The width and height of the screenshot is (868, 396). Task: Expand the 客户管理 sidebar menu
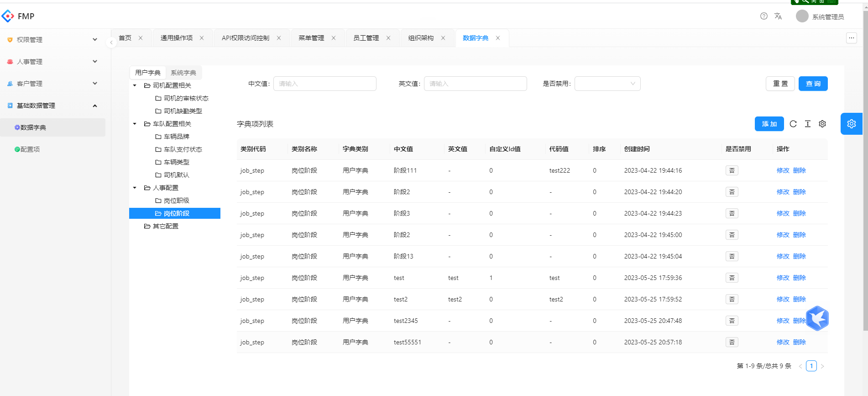[95, 84]
